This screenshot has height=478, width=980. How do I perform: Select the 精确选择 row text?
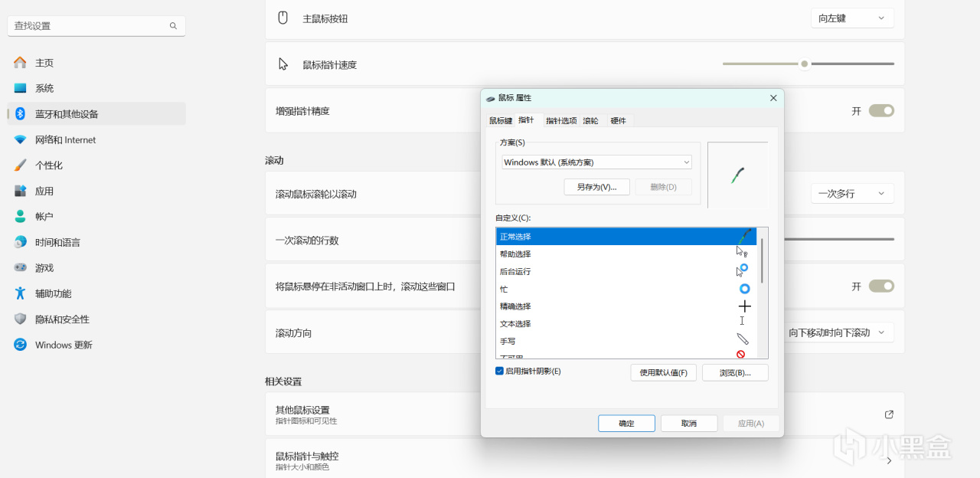[x=515, y=306]
